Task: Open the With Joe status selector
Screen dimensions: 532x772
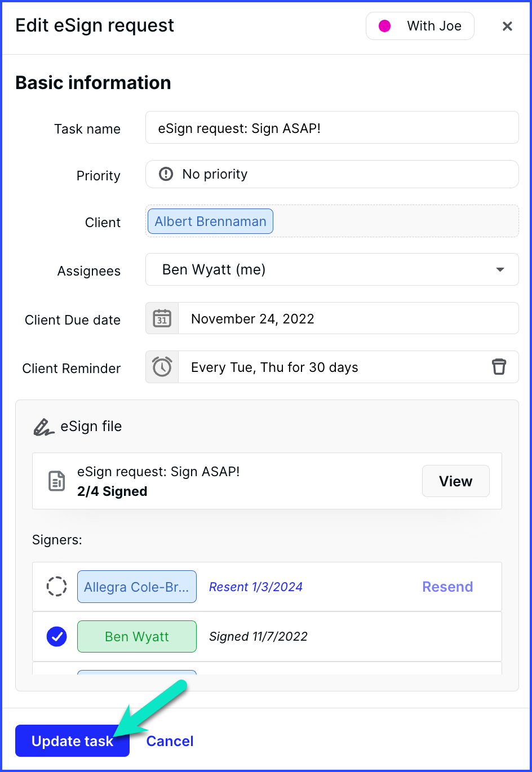Action: pyautogui.click(x=420, y=26)
